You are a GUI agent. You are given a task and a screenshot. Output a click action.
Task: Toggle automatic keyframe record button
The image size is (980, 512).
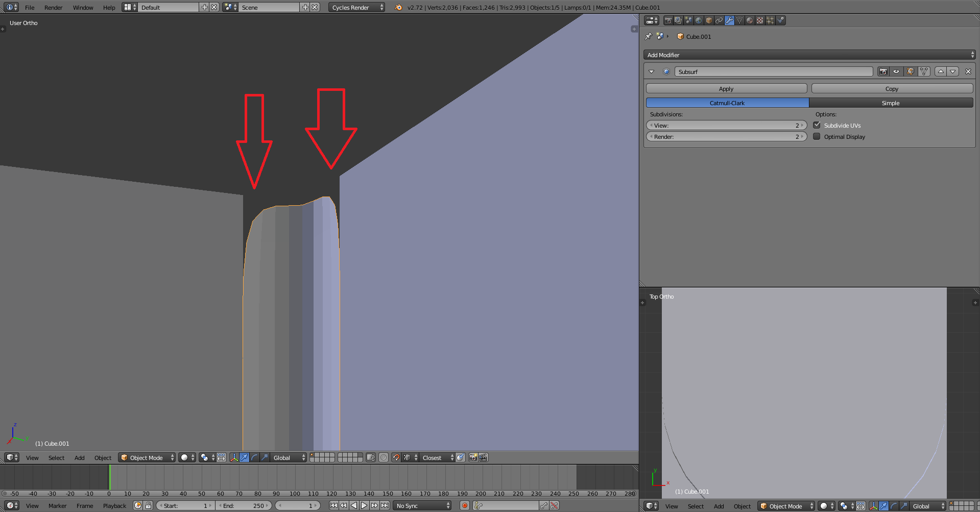pyautogui.click(x=465, y=505)
